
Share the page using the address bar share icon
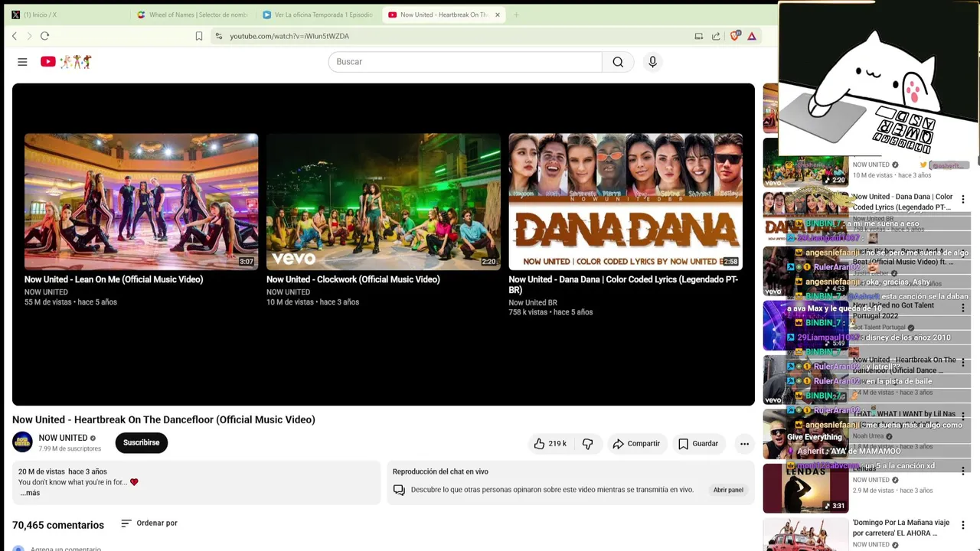716,36
